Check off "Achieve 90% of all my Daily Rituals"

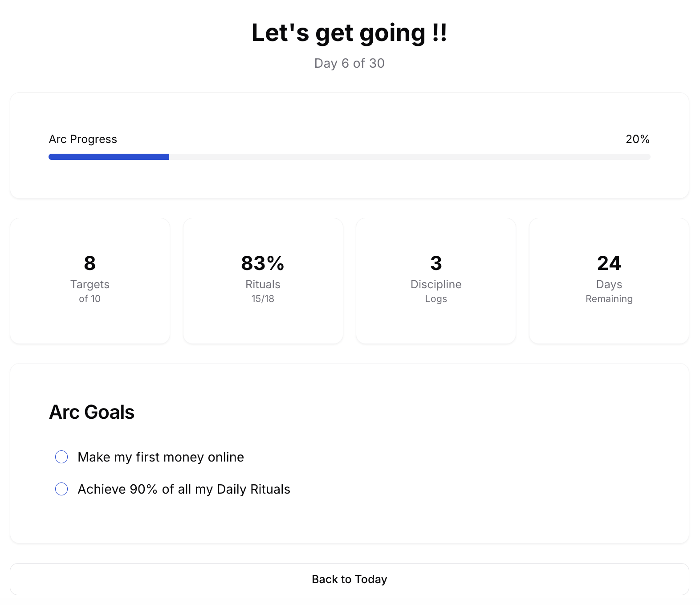[x=61, y=489]
